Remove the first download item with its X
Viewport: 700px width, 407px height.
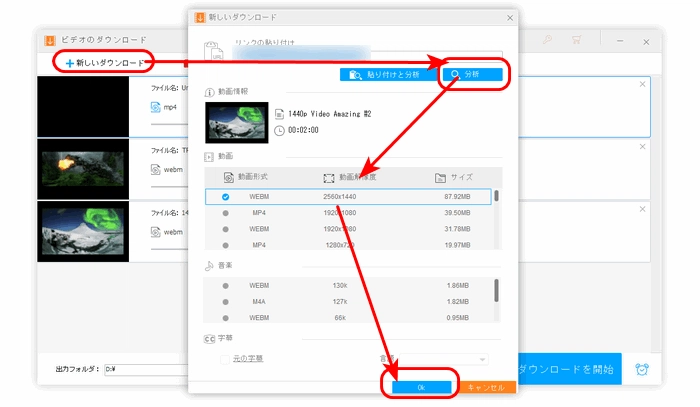click(642, 85)
